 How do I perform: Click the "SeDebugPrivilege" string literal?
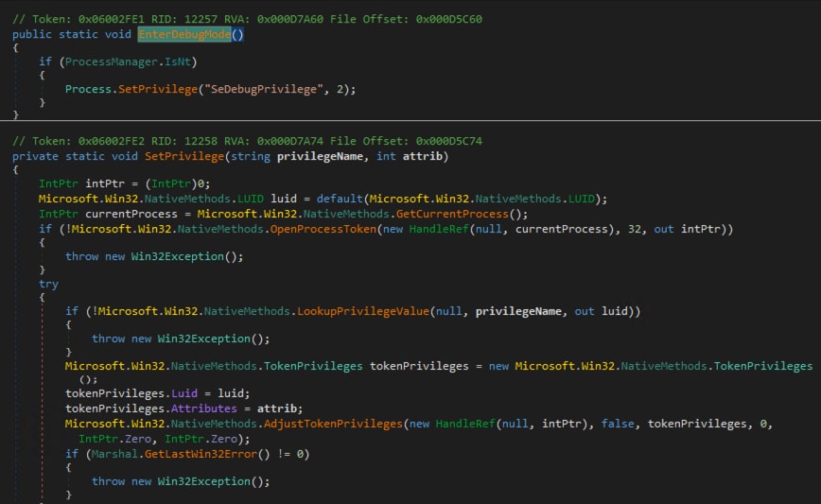[x=263, y=90]
